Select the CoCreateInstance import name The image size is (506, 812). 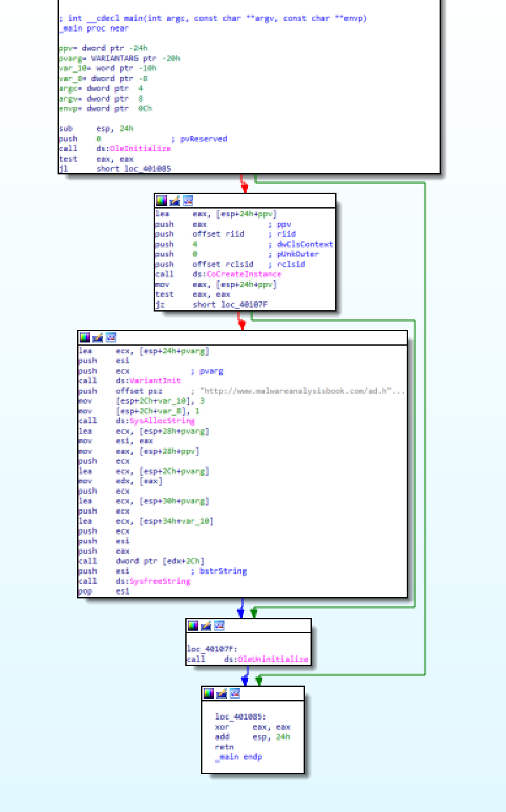click(244, 274)
